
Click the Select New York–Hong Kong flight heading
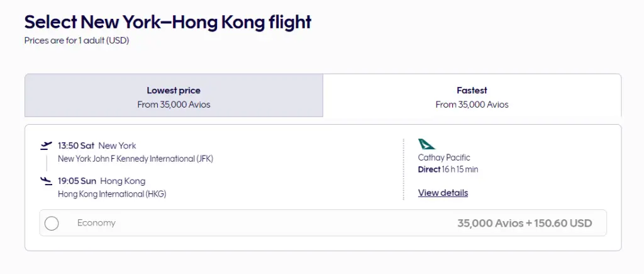tap(168, 22)
